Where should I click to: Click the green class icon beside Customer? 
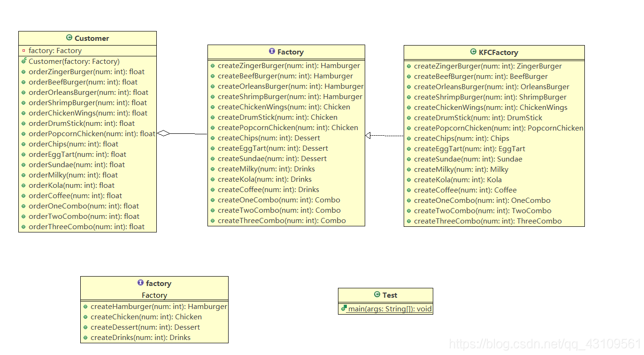[69, 38]
